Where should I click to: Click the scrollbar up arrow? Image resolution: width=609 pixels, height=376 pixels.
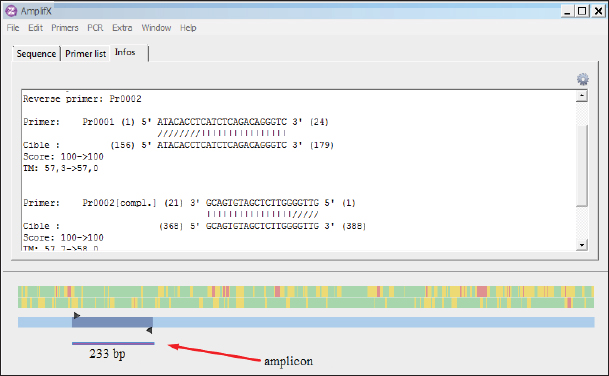click(581, 96)
